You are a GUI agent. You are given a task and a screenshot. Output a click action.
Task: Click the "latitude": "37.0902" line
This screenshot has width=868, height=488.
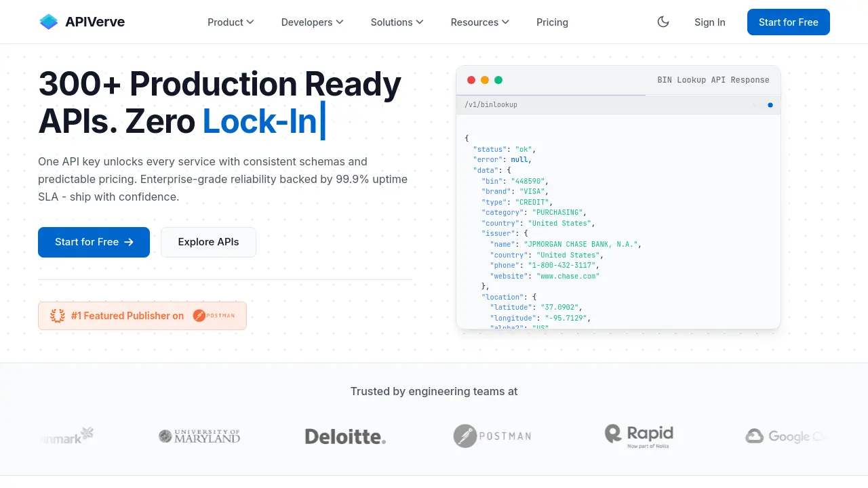point(538,308)
